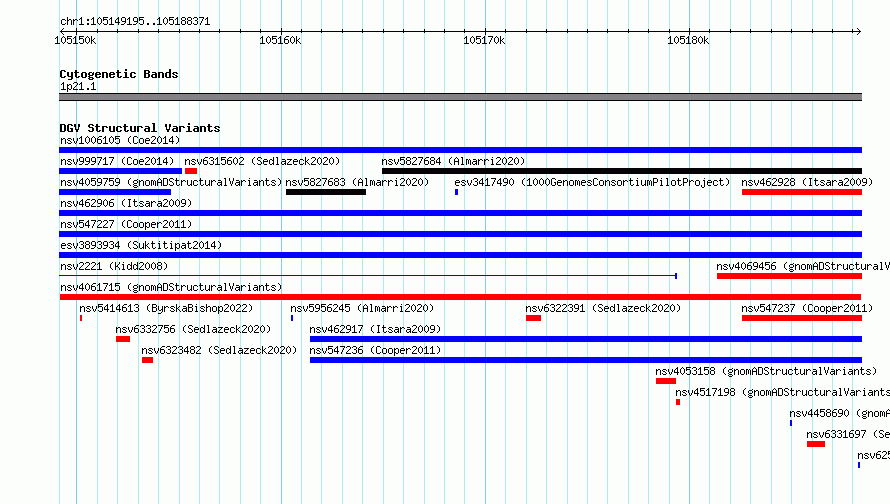Select the blue nsv547236 variant bar
Viewport: 890px width, 504px height.
coord(586,360)
